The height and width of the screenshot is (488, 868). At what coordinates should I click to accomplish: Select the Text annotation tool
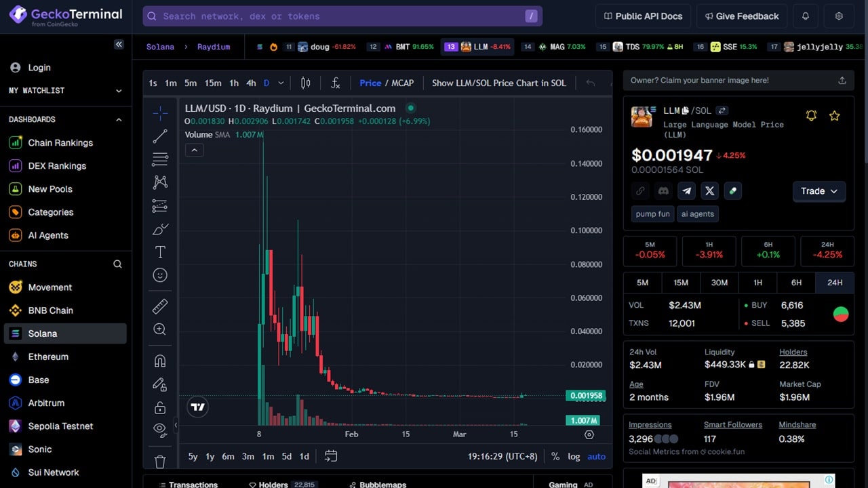coord(160,252)
